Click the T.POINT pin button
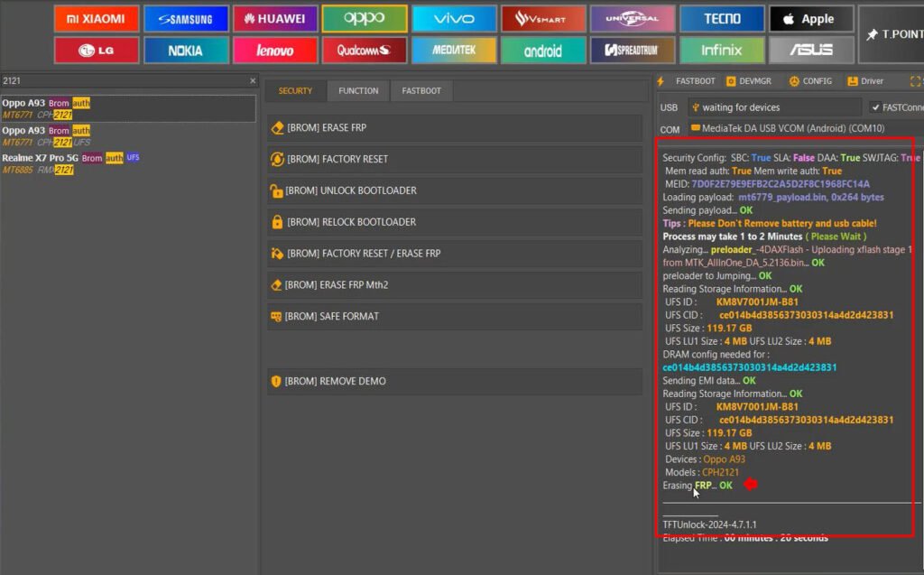 point(892,34)
